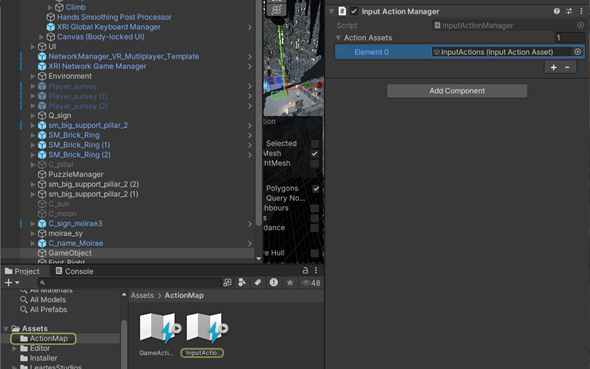This screenshot has width=590, height=369.
Task: Search by type filter icon in Project
Action: click(x=242, y=282)
